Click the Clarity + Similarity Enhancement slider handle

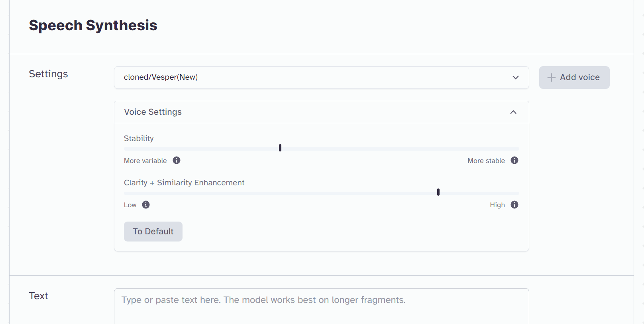click(438, 192)
